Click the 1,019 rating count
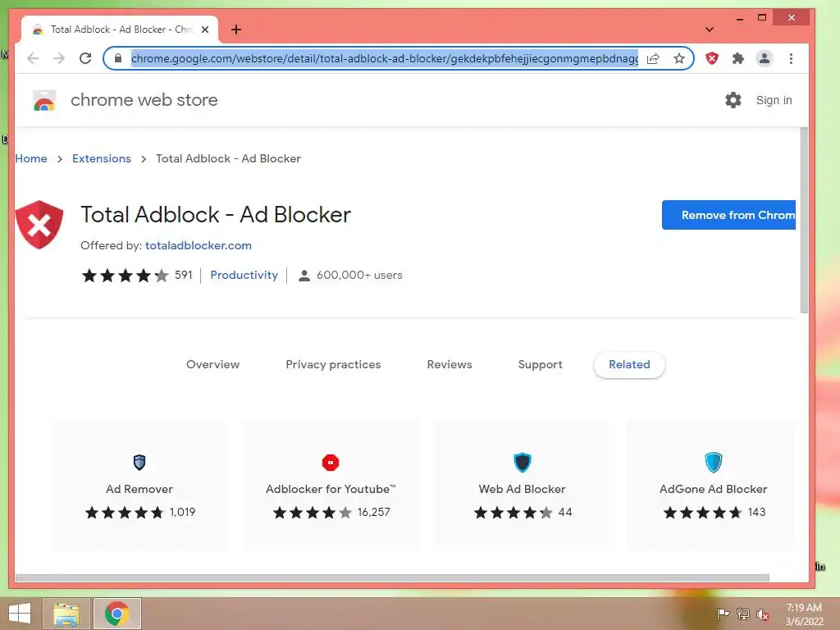This screenshot has width=840, height=630. click(x=183, y=512)
